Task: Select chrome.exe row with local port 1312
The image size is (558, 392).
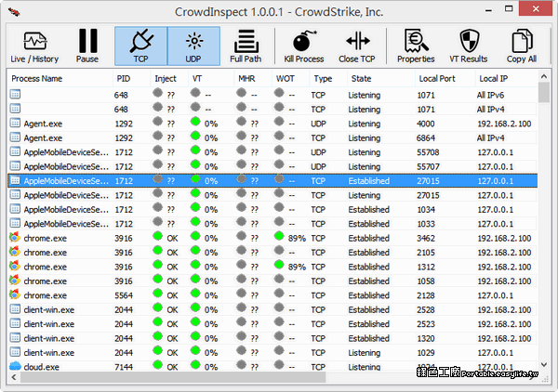Action: click(272, 267)
